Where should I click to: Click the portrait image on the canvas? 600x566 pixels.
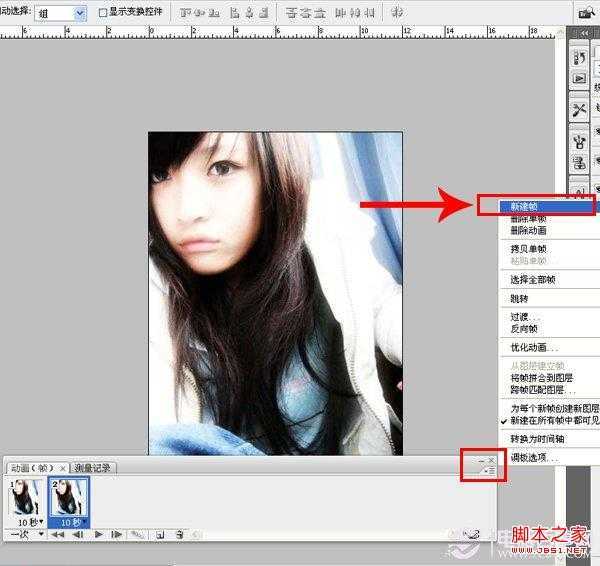click(x=276, y=294)
